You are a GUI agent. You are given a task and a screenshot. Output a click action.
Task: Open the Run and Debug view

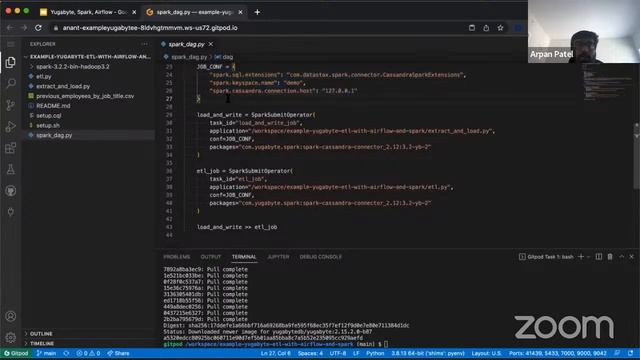(11, 127)
